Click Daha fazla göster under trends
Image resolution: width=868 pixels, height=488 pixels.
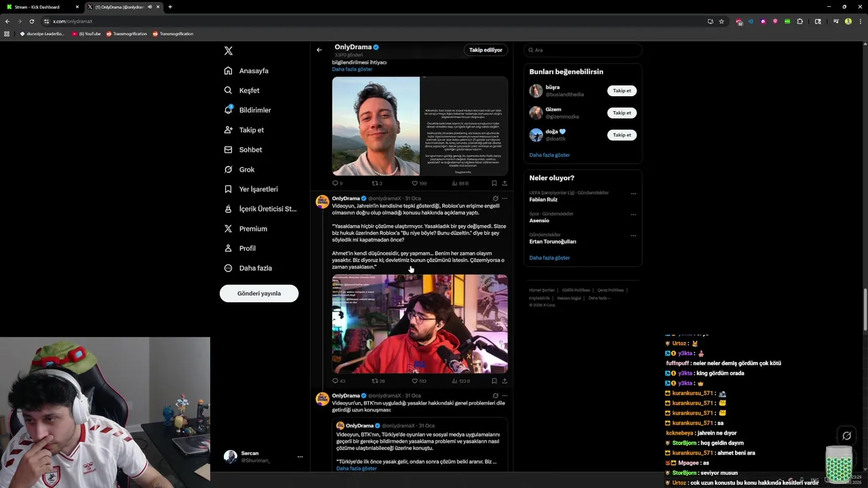[549, 258]
